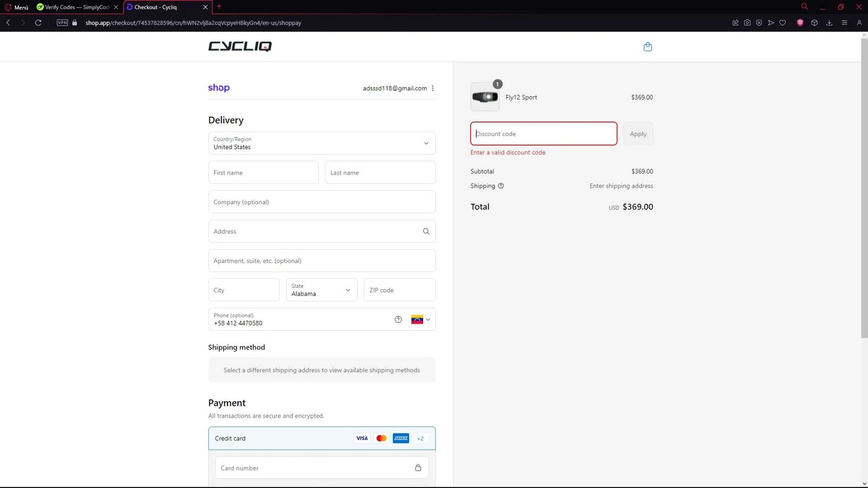The height and width of the screenshot is (488, 868).
Task: Click the Mastercard logo
Action: coord(381,438)
